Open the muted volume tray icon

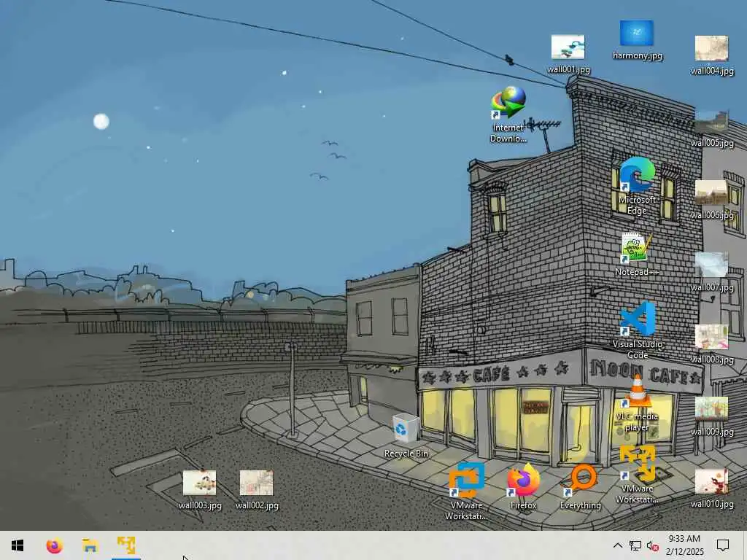click(653, 545)
